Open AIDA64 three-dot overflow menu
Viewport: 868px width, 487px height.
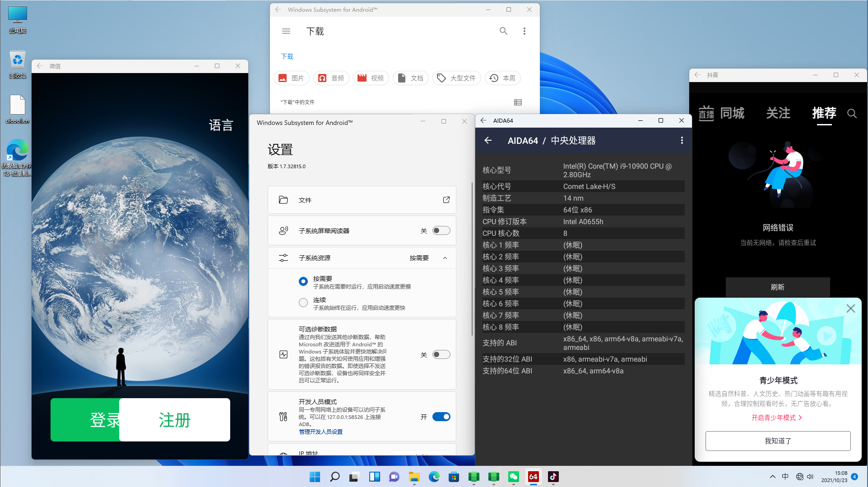tap(682, 140)
